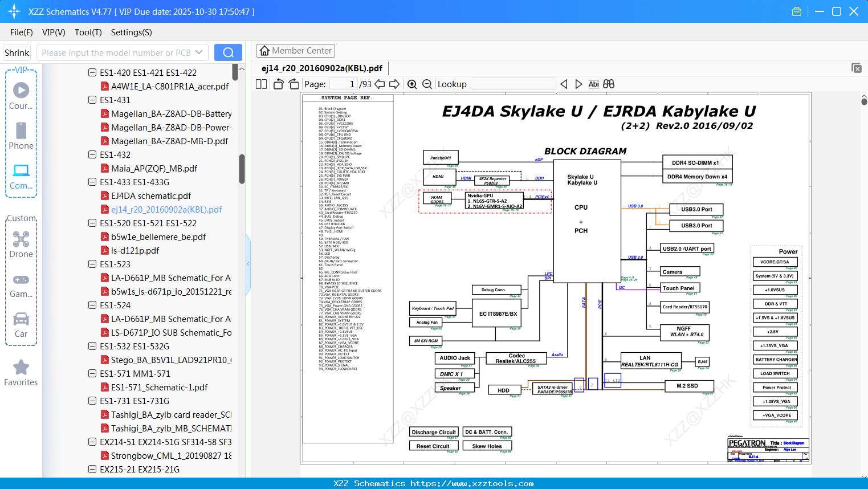Select the highlighted ej14_r20_20160902a(KBL).pdf tree file
The width and height of the screenshot is (868, 489).
coord(166,209)
